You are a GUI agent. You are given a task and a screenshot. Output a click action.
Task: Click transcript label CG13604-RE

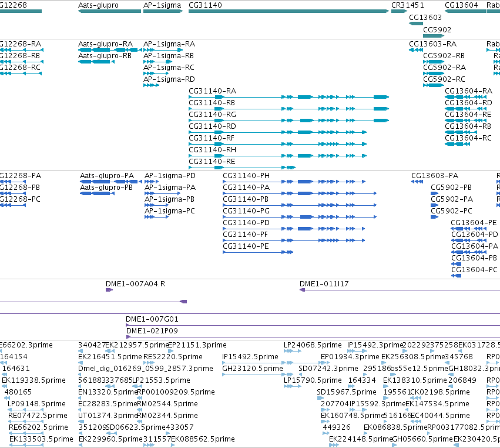pyautogui.click(x=468, y=115)
